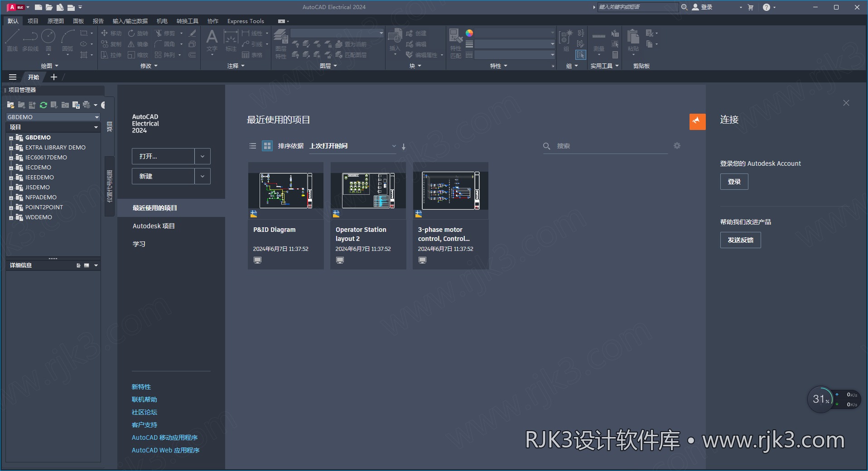Click the Autodesk shopping cart icon
This screenshot has height=471, width=868.
(751, 7)
